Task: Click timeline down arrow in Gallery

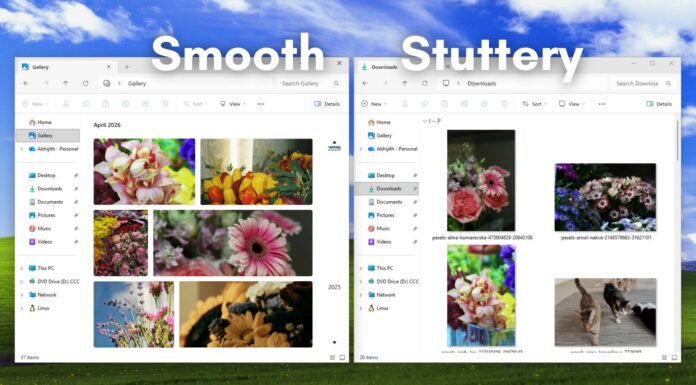Action: (334, 342)
